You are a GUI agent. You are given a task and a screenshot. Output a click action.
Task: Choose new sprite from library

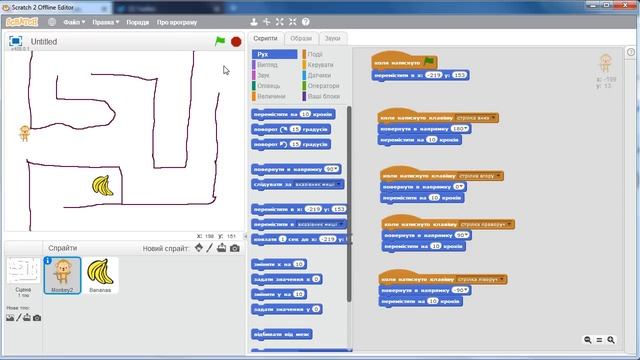199,248
